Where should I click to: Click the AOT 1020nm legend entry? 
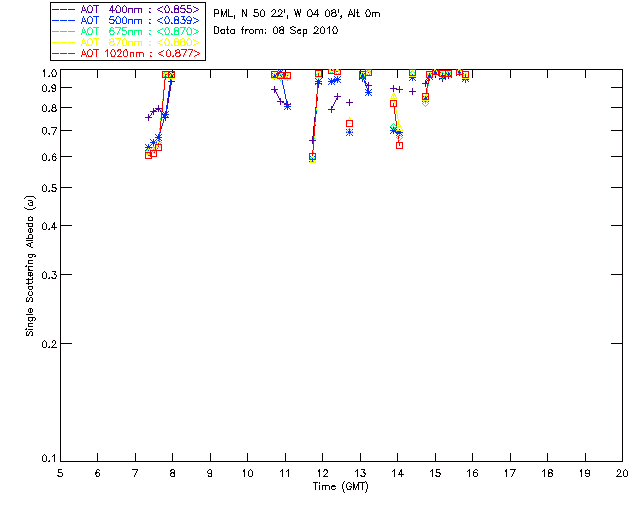(x=127, y=53)
